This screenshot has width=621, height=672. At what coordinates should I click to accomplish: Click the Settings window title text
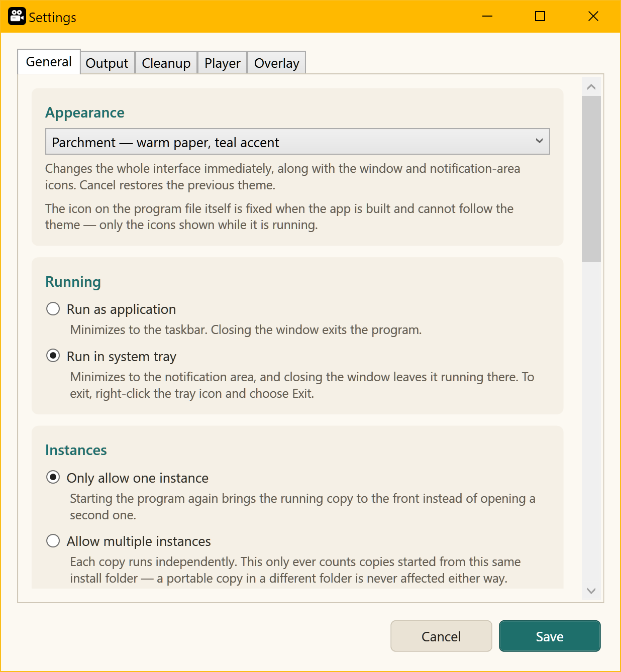click(52, 18)
